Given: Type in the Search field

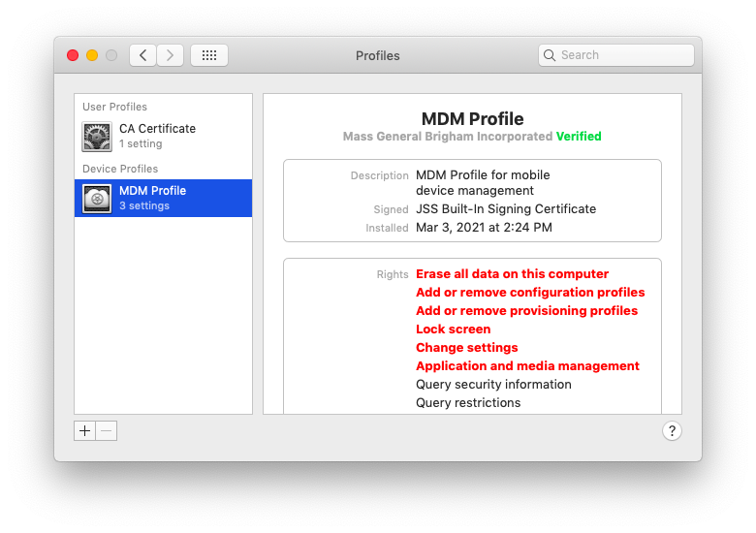Looking at the screenshot, I should 620,55.
